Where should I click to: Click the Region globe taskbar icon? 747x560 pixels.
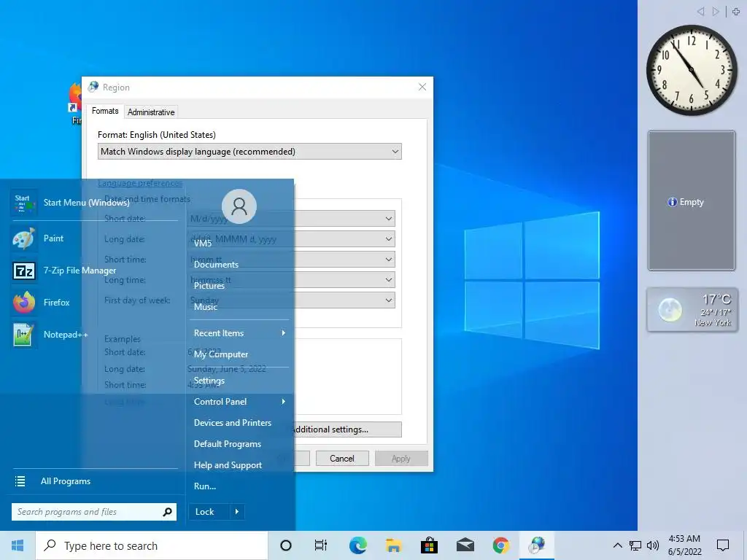537,545
